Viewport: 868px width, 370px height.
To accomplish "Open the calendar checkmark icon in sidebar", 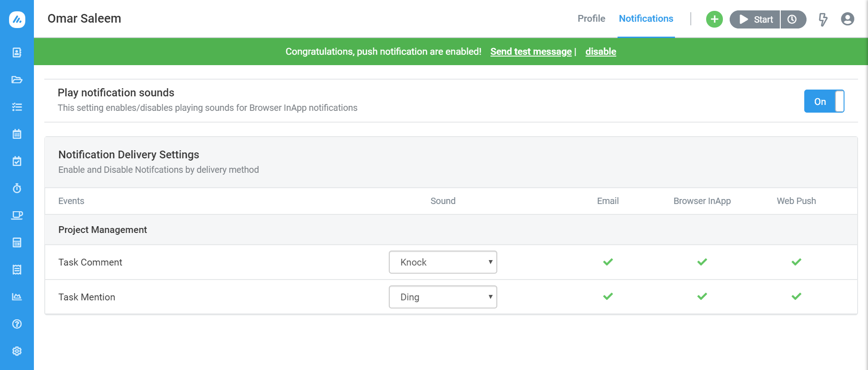I will click(17, 161).
